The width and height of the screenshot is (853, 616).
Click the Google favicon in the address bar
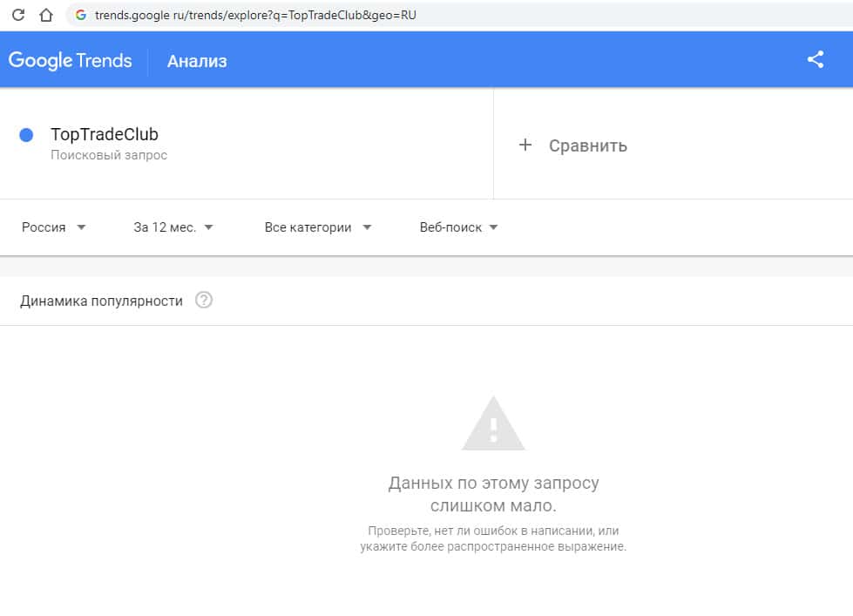tap(81, 15)
